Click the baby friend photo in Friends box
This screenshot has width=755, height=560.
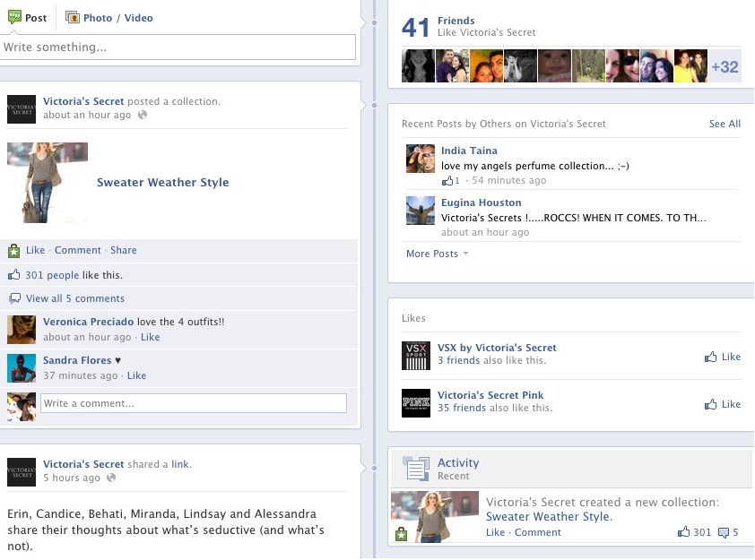[554, 65]
